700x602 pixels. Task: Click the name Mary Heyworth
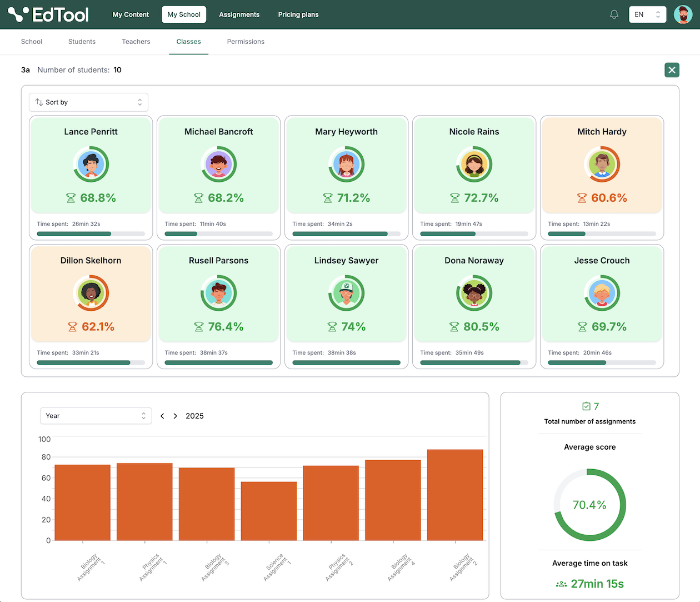point(347,132)
